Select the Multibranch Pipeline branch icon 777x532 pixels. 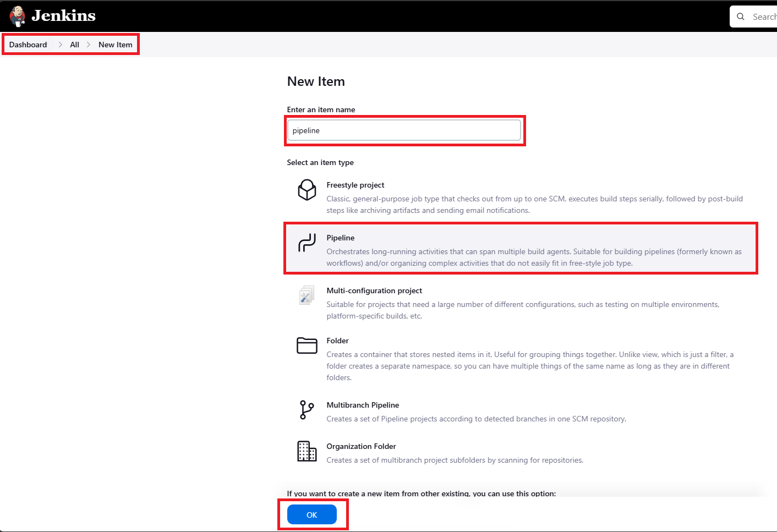(307, 409)
